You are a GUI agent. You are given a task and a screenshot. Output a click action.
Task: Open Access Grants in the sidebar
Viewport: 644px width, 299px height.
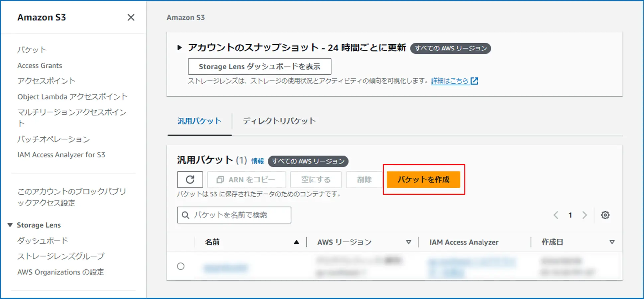40,66
